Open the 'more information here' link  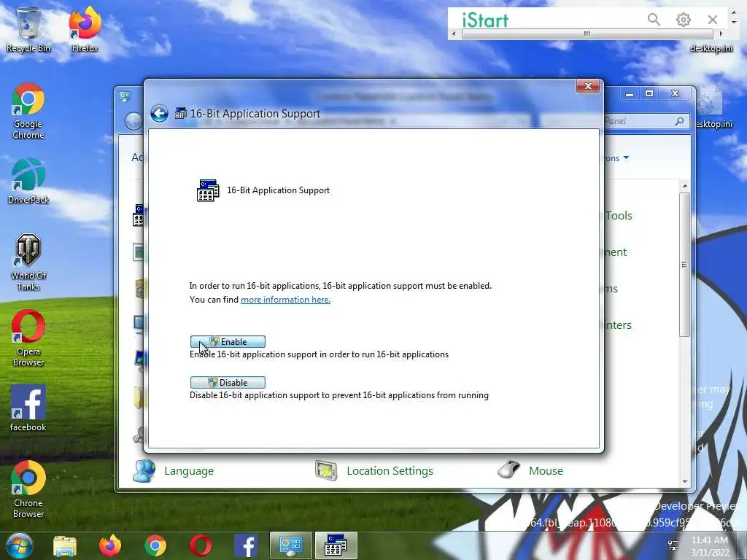click(285, 300)
